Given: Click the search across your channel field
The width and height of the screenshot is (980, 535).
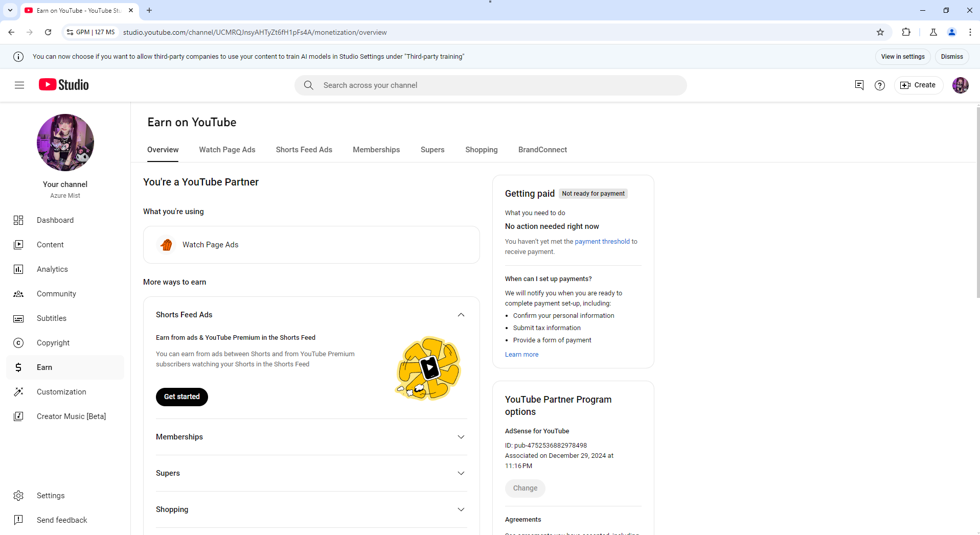Looking at the screenshot, I should tap(491, 85).
